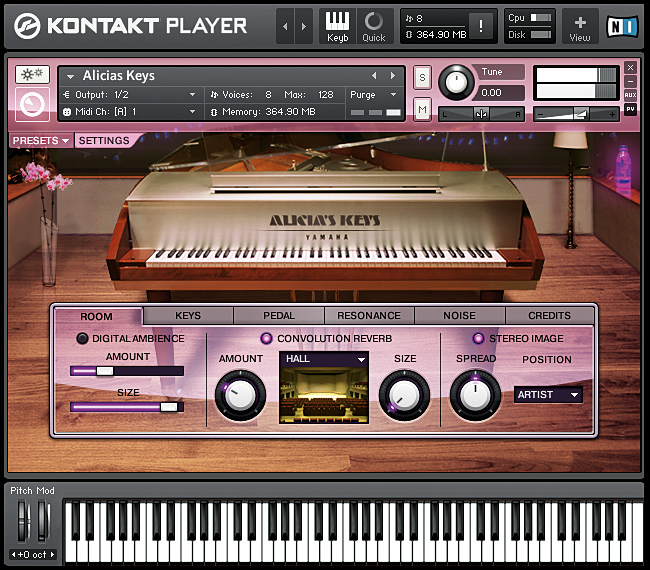Open the View plus icon
The height and width of the screenshot is (570, 650).
580,25
